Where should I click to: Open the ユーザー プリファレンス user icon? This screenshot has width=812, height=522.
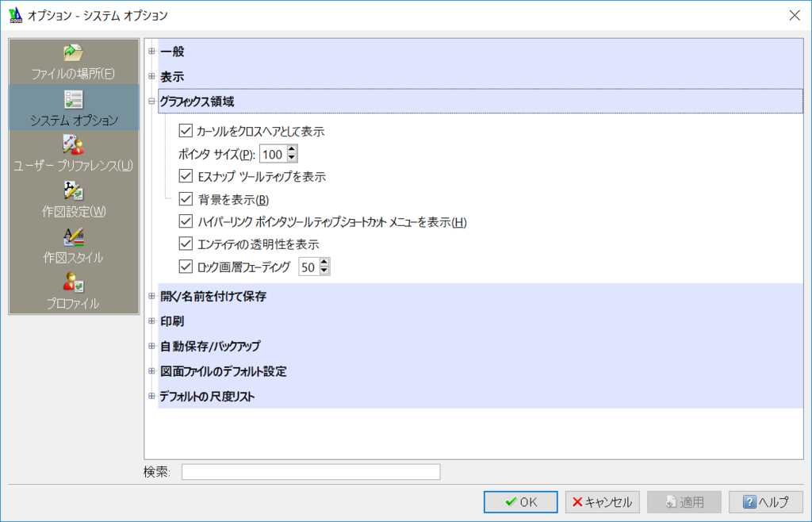coord(74,145)
